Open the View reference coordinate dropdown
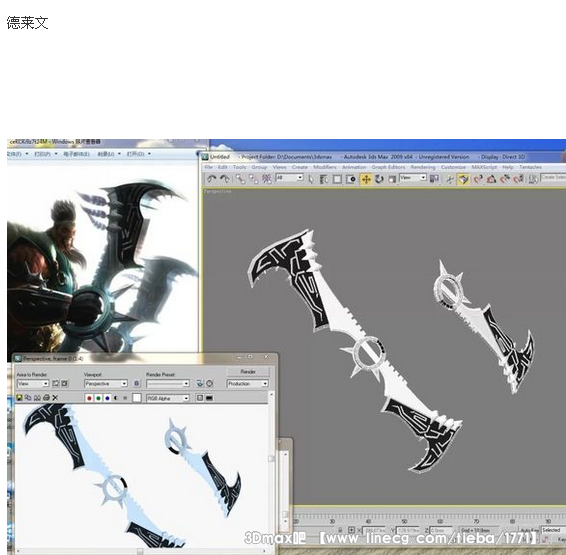Screen dimensions: 566x555 point(413,178)
